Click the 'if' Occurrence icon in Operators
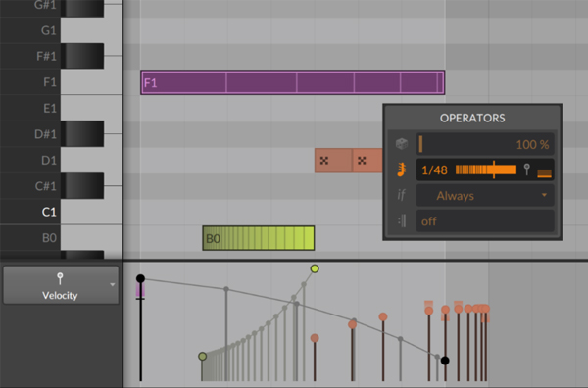The width and height of the screenshot is (588, 388). (x=401, y=195)
